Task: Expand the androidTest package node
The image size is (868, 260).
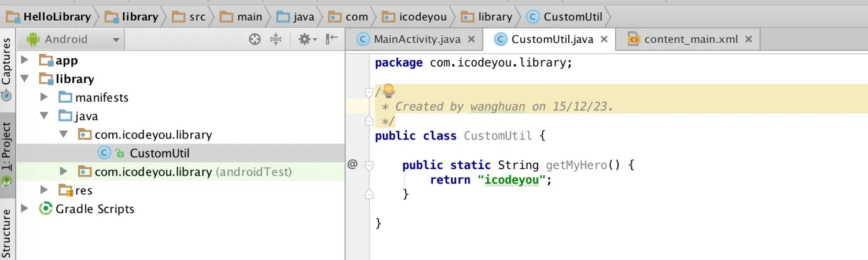Action: click(64, 171)
